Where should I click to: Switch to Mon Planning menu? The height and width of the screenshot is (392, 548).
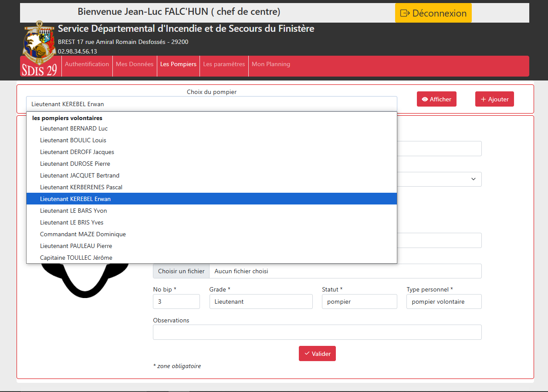[271, 64]
